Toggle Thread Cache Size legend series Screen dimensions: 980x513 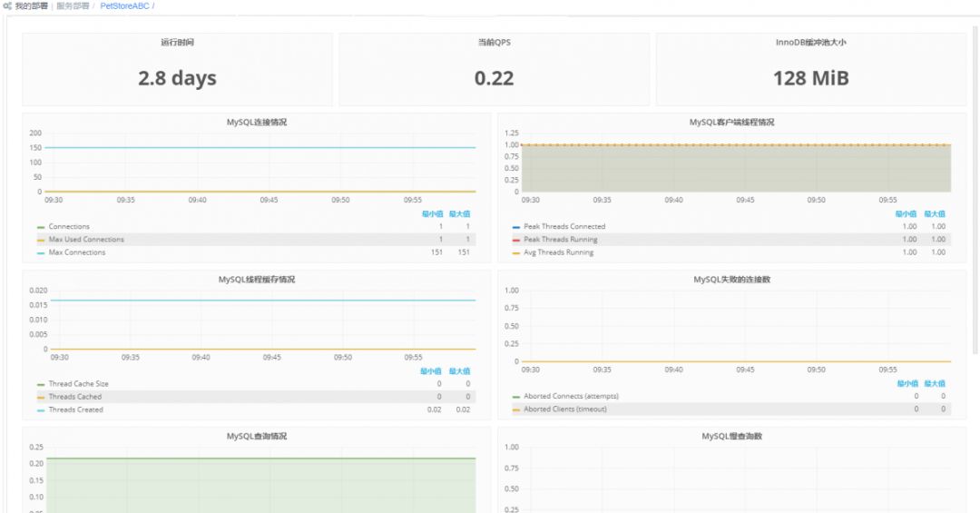tap(78, 383)
